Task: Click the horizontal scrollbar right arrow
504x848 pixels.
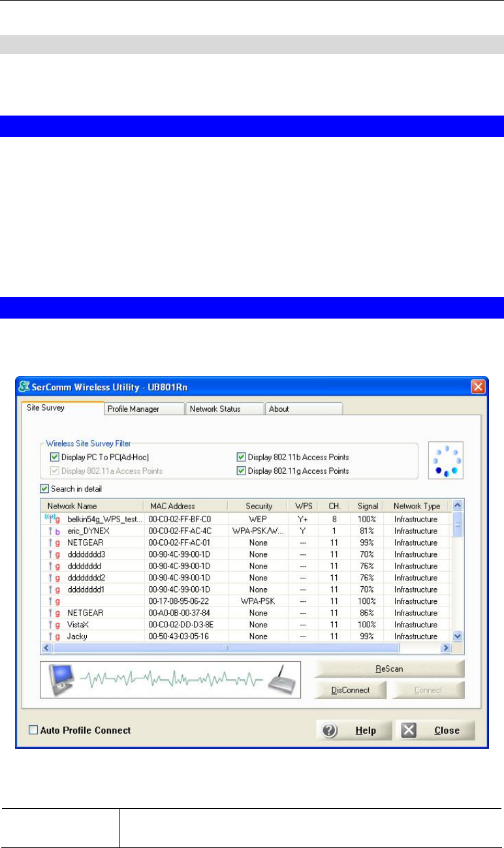Action: coord(447,648)
